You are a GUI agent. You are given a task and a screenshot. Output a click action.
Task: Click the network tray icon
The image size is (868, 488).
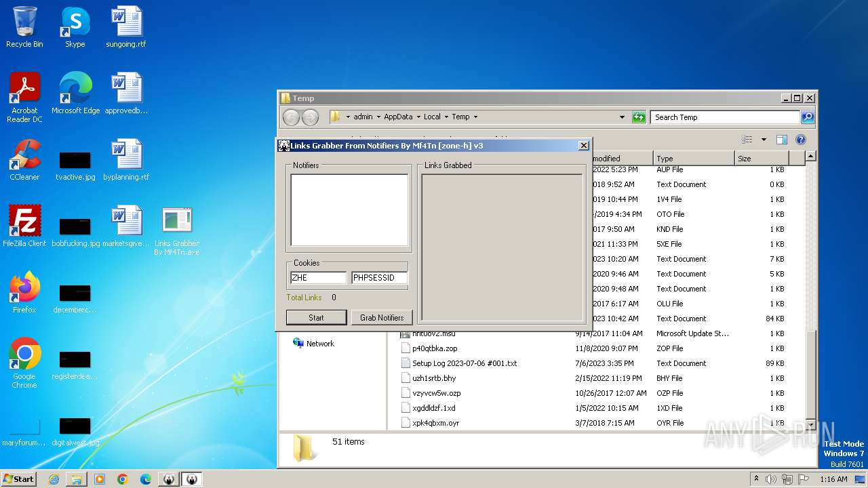(789, 479)
